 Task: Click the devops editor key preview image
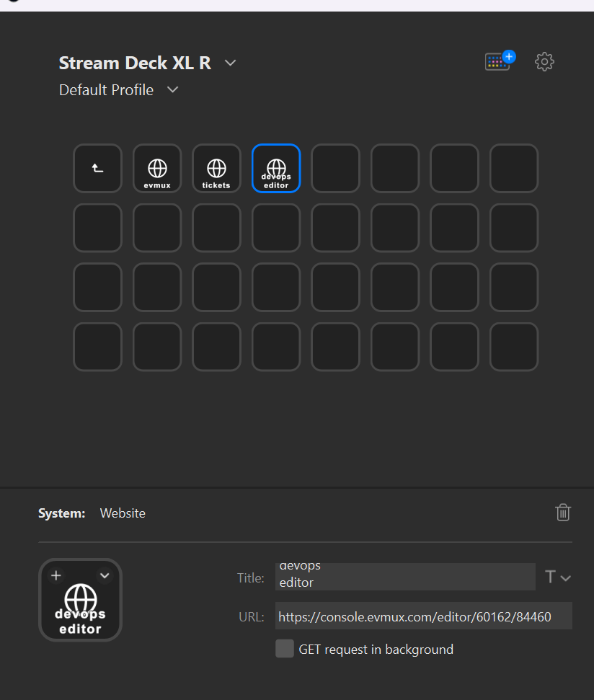pos(80,601)
